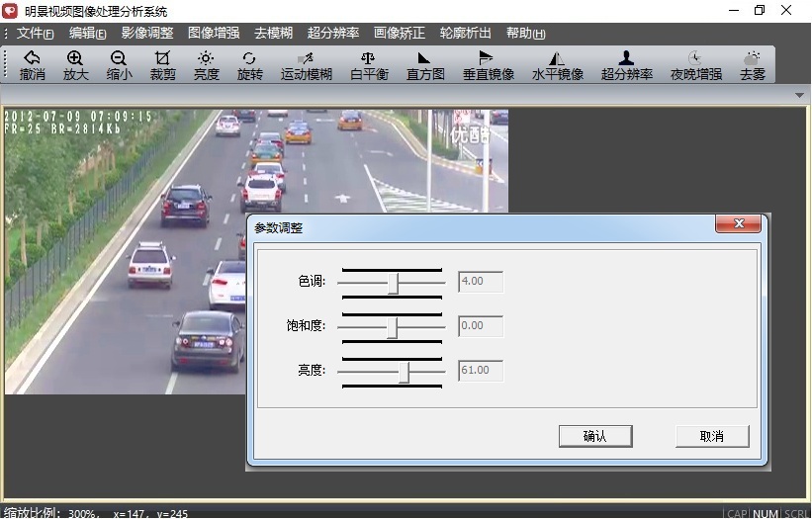Expand the panel dropdown arrow at right

(x=799, y=96)
